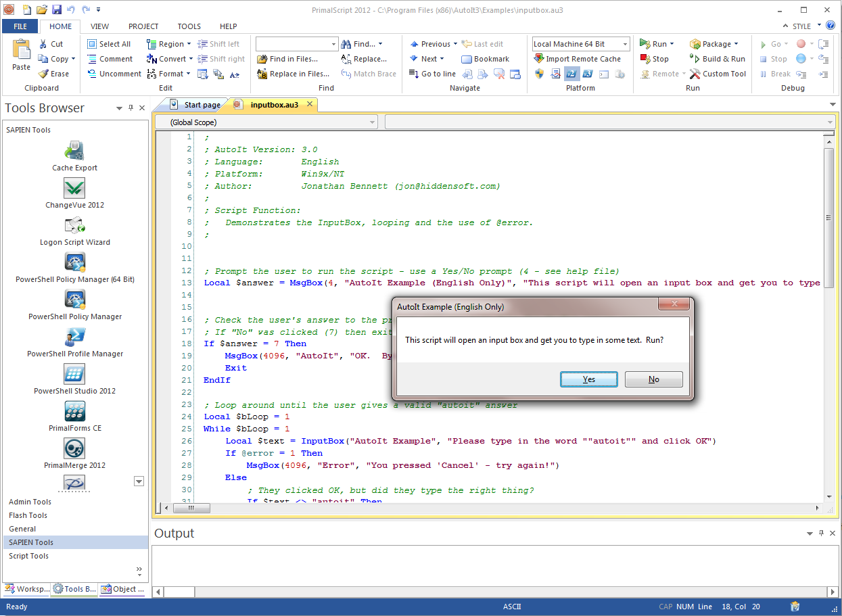Screen dimensions: 842x616
Task: Select the General tools category
Action: pos(75,529)
